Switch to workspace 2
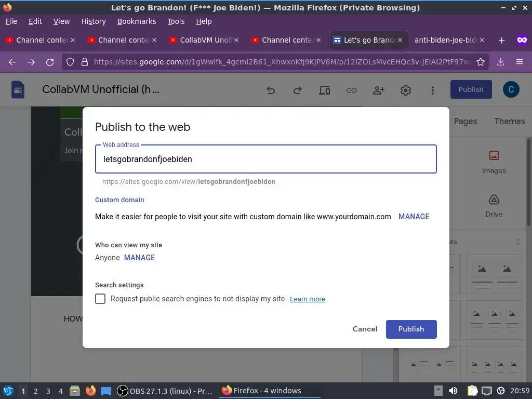The image size is (532, 399). (36, 391)
